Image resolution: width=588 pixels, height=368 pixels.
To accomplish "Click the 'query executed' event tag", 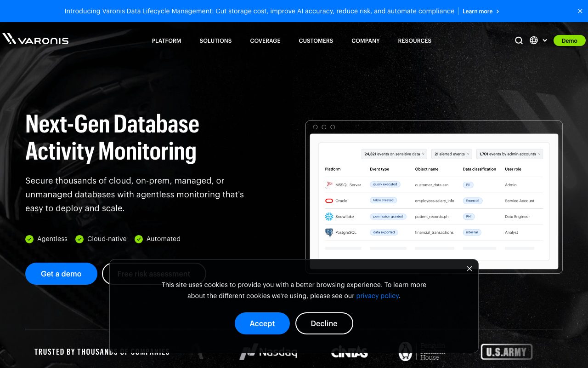I will click(x=385, y=184).
